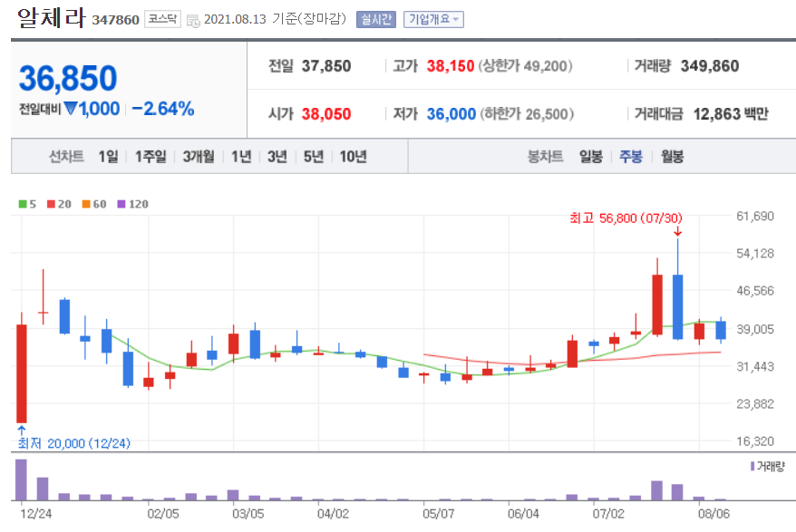Click the 07/02 date axis label
The width and height of the screenshot is (796, 532).
[x=608, y=514]
